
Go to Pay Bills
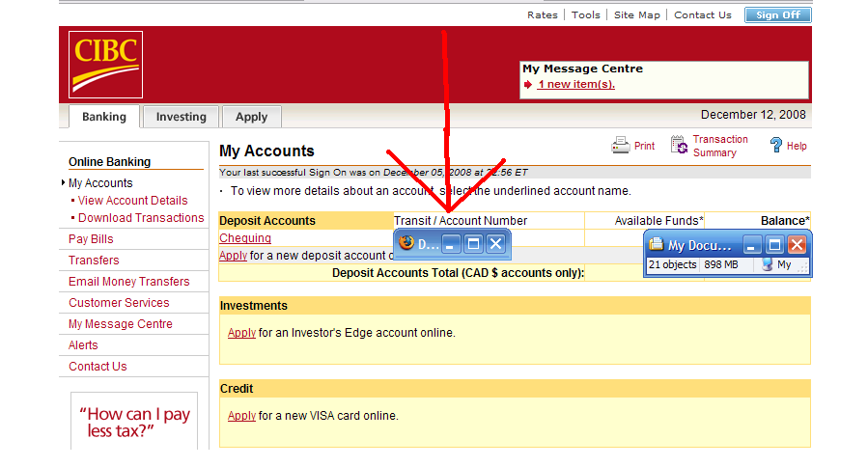(x=91, y=239)
